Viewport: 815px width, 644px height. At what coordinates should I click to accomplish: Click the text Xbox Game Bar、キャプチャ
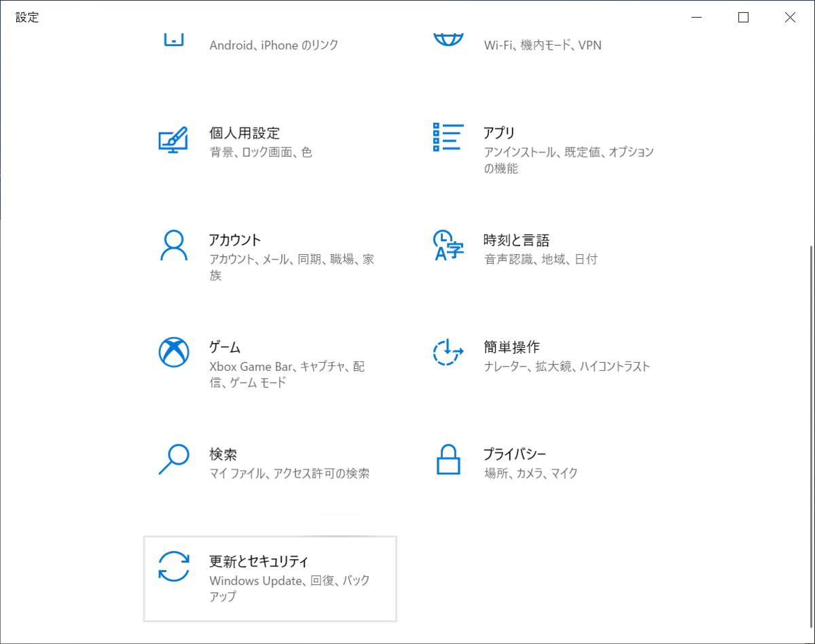[x=277, y=366]
